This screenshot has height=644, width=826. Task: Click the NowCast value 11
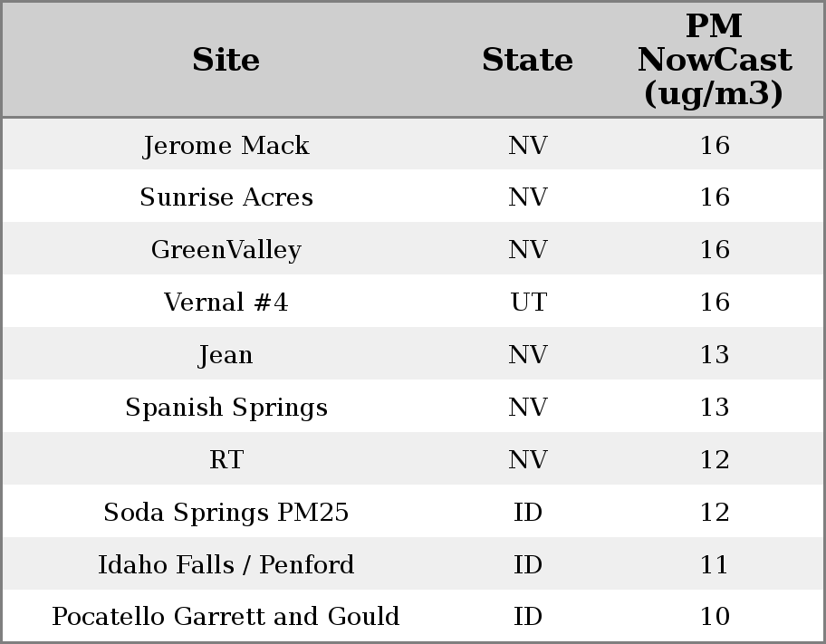714,565
